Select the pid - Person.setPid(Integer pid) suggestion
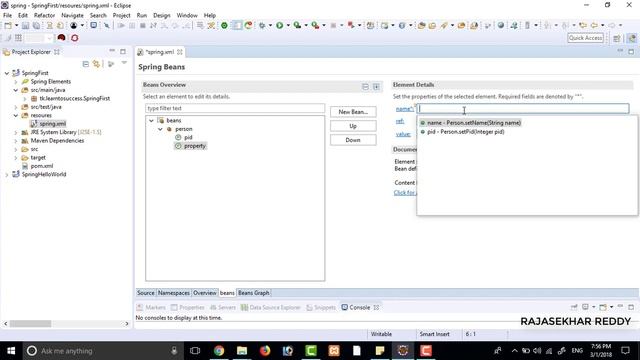The width and height of the screenshot is (640, 360). pos(462,132)
